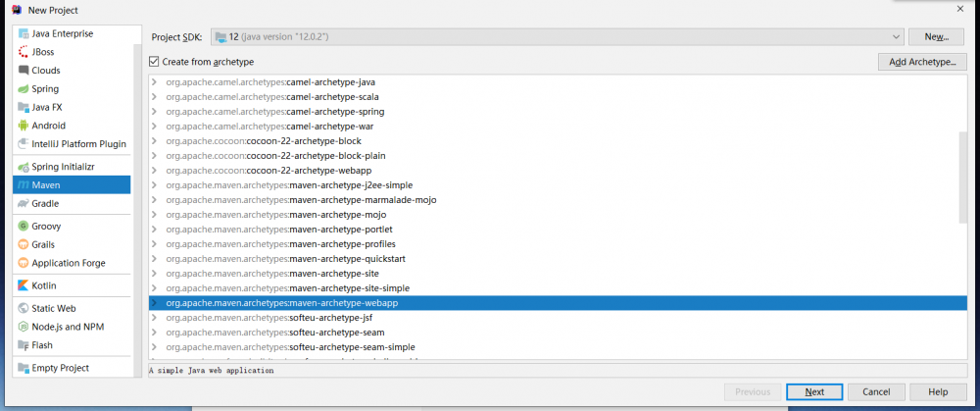The image size is (980, 411).
Task: Select the Groovy icon in list
Action: coord(24,226)
